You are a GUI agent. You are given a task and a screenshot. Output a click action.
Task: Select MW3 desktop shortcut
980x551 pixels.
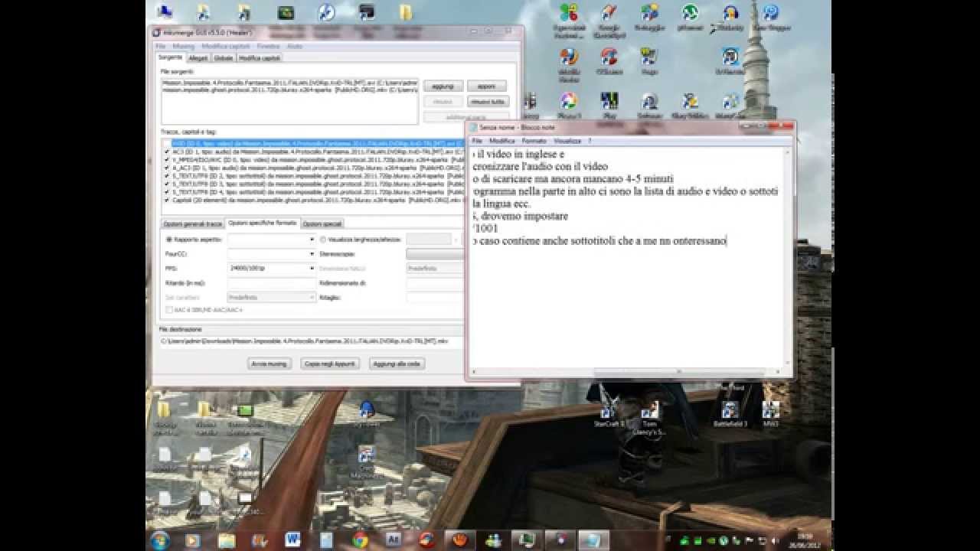[x=770, y=414]
